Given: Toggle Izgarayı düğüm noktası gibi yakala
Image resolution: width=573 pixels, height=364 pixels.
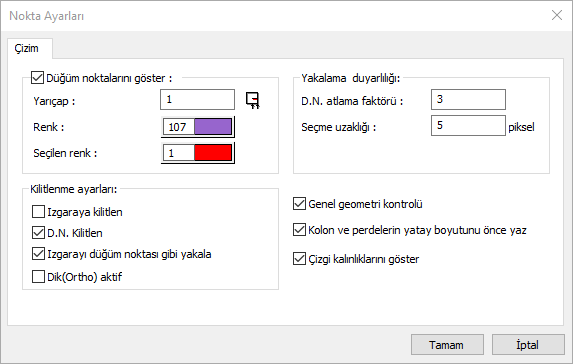Looking at the screenshot, I should (x=38, y=254).
